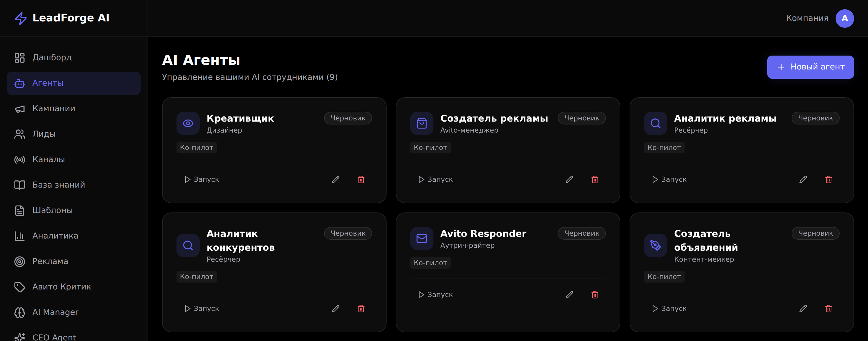Click the Avito Responder envelope icon

[422, 239]
